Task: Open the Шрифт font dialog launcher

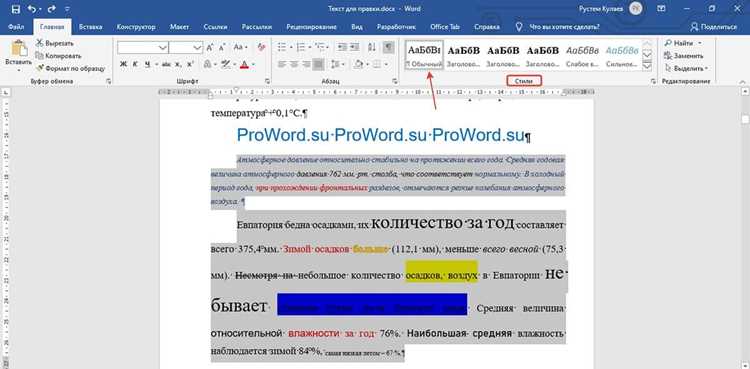Action: point(267,82)
